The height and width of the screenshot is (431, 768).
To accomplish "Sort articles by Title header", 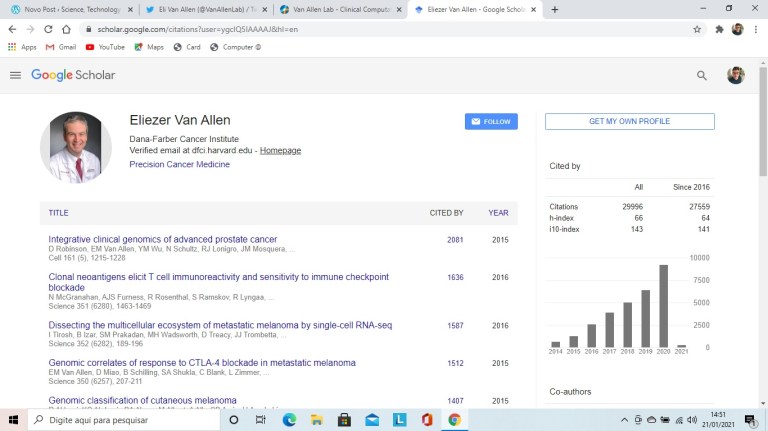I will (x=58, y=213).
